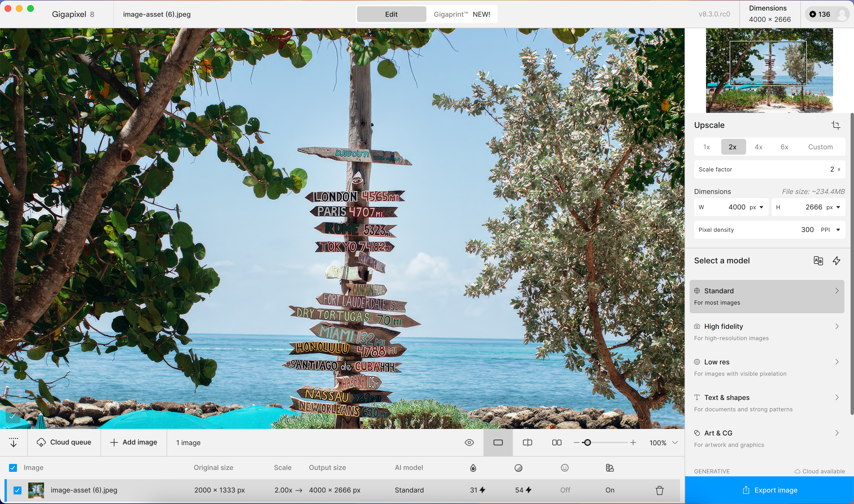Select the single image view mode
Screen dimensions: 854x504
tap(498, 442)
